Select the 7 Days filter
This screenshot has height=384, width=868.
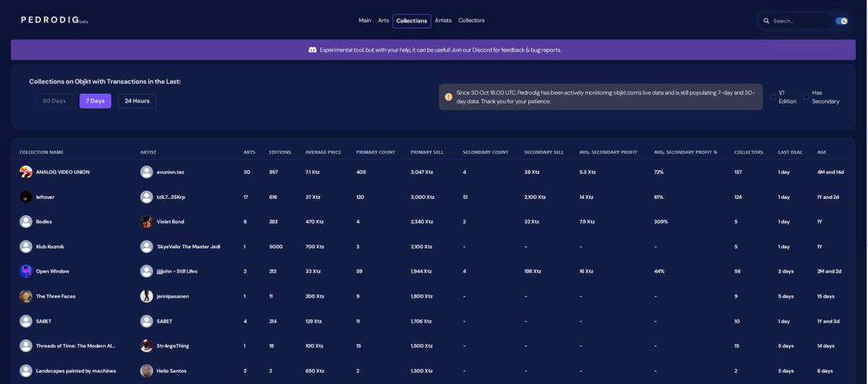pyautogui.click(x=95, y=101)
